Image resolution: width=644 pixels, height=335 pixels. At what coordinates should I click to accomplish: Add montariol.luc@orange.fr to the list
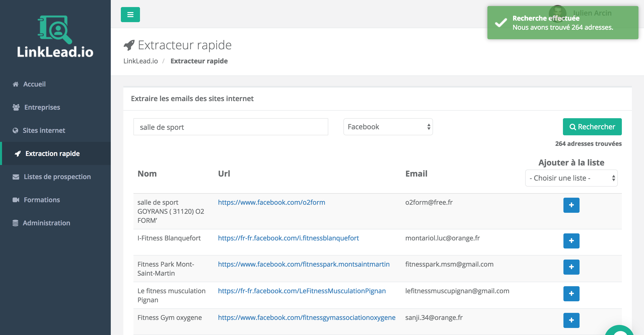[x=571, y=241]
